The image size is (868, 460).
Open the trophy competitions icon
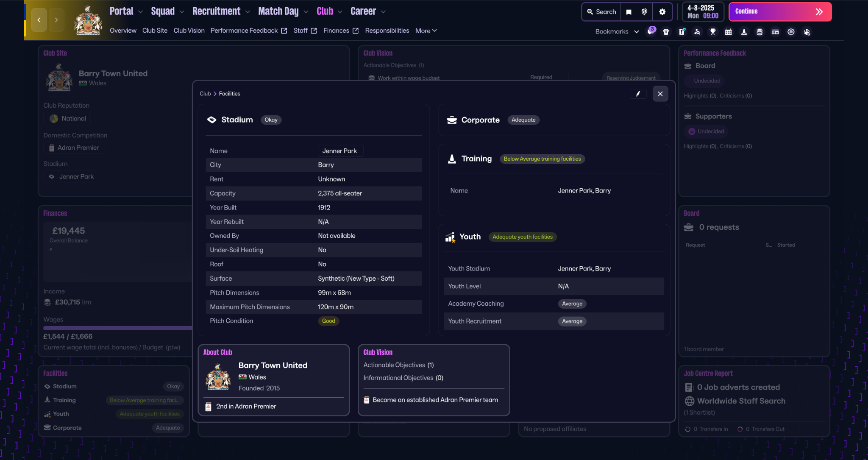tap(713, 32)
